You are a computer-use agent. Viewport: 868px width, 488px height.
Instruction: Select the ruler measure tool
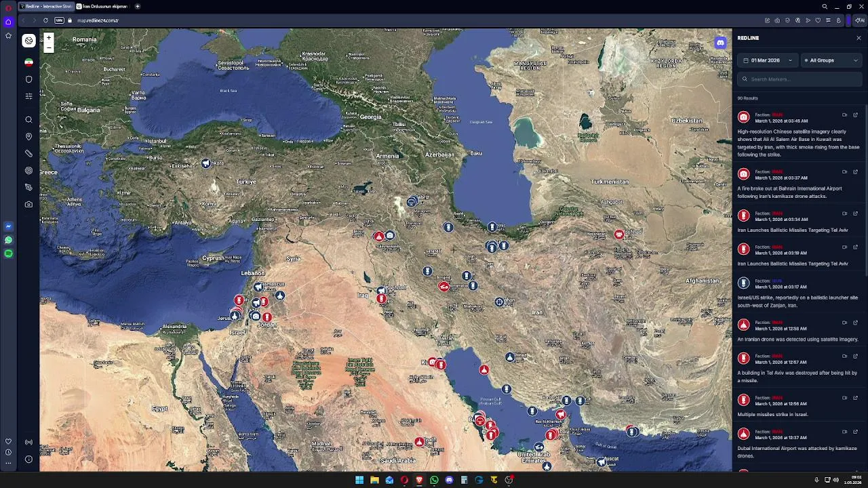point(28,154)
